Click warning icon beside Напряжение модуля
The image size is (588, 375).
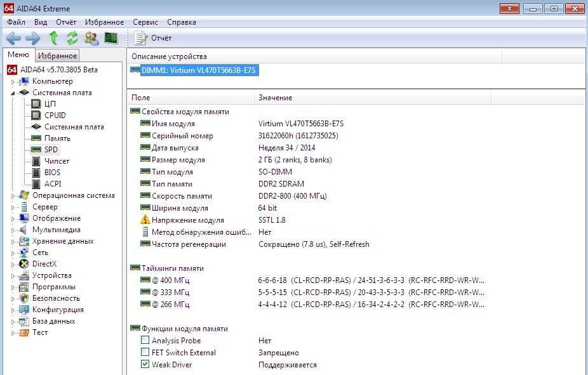(145, 220)
